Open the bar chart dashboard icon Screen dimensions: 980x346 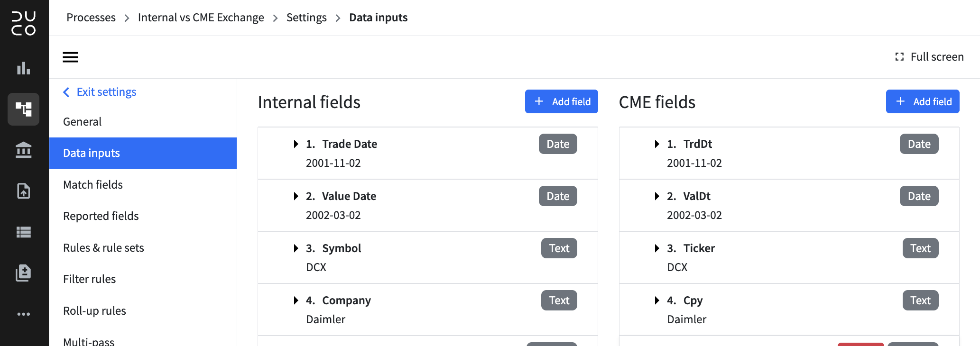click(24, 68)
